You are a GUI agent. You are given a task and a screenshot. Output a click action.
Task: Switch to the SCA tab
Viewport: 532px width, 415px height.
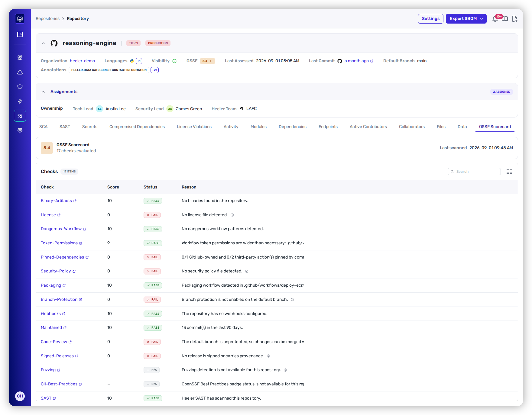coord(43,127)
